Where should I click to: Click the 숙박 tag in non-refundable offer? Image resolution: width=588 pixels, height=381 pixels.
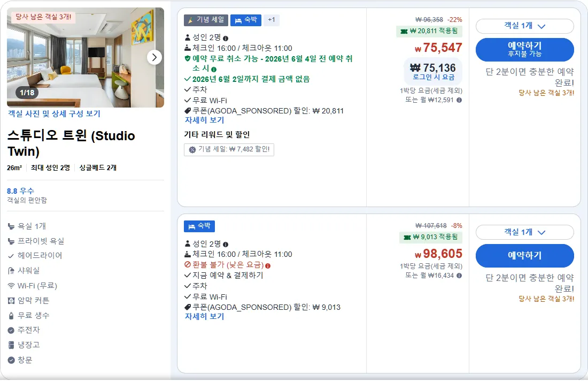point(199,226)
